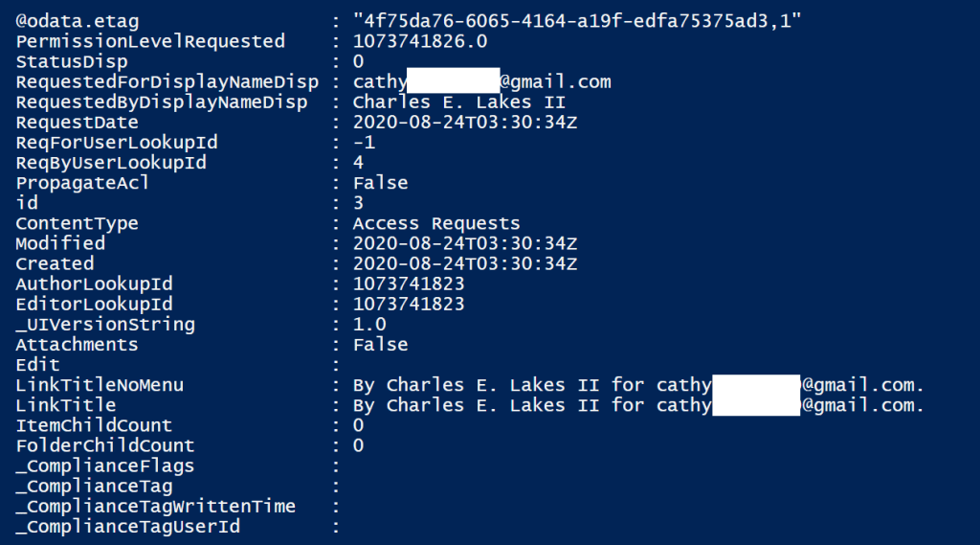Screen dimensions: 980x545
Task: Click the ReqByUserLookupId property name
Action: (x=111, y=163)
